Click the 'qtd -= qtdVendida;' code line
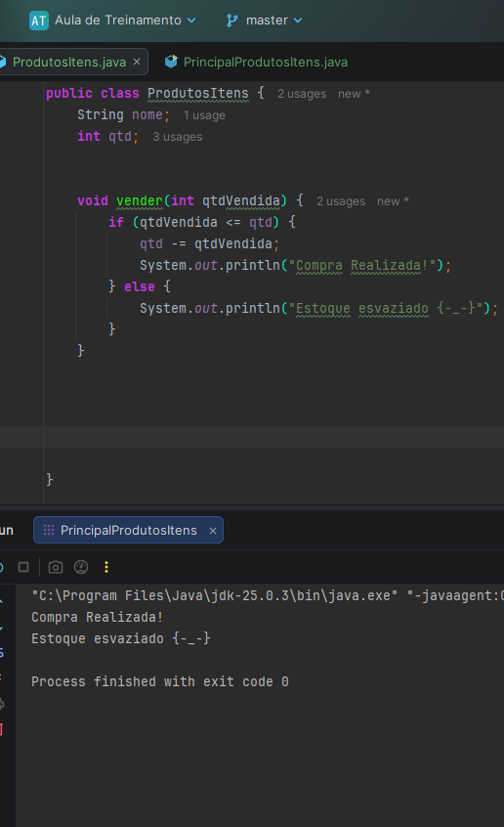Viewport: 504px width, 827px height. pos(209,244)
